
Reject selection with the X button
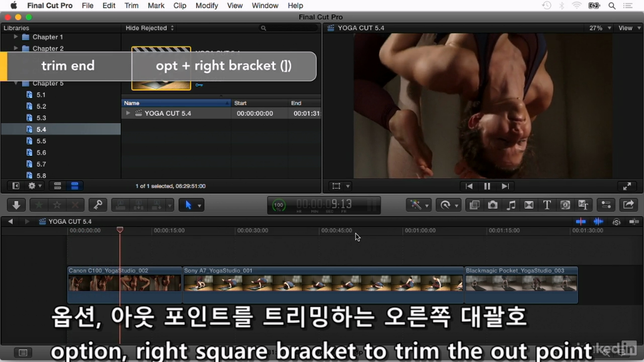point(75,205)
